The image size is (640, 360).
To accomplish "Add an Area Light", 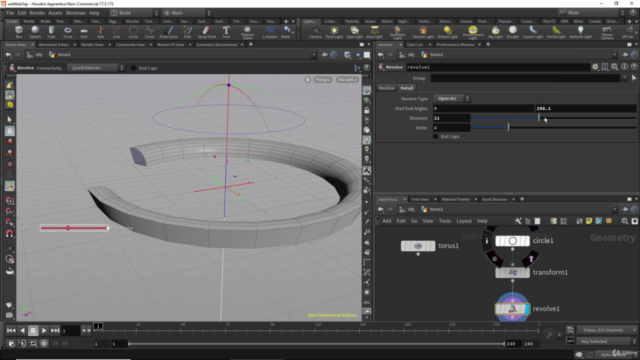I will 374,32.
